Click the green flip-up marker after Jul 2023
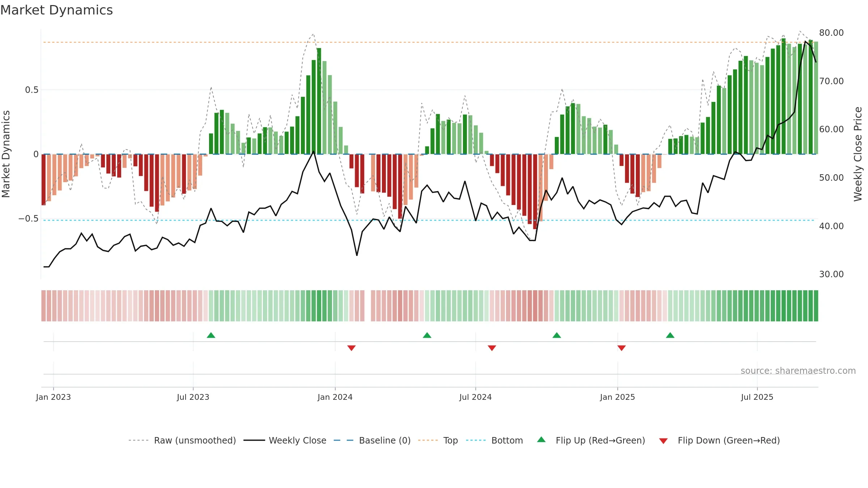 (211, 335)
